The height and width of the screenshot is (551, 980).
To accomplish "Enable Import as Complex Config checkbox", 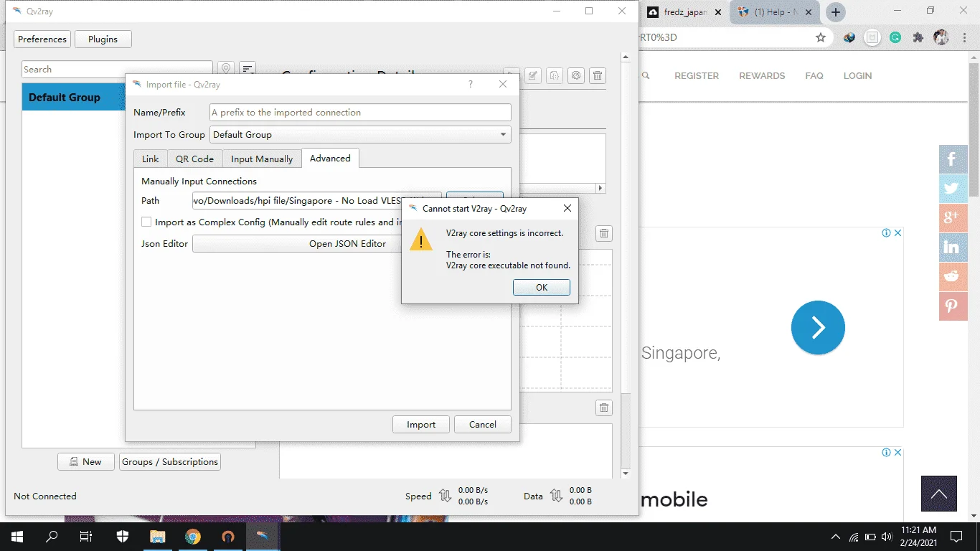I will (146, 222).
